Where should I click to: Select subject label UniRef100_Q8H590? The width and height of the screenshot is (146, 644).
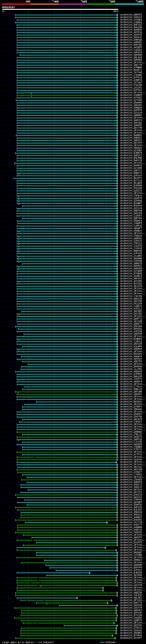tap(131, 30)
